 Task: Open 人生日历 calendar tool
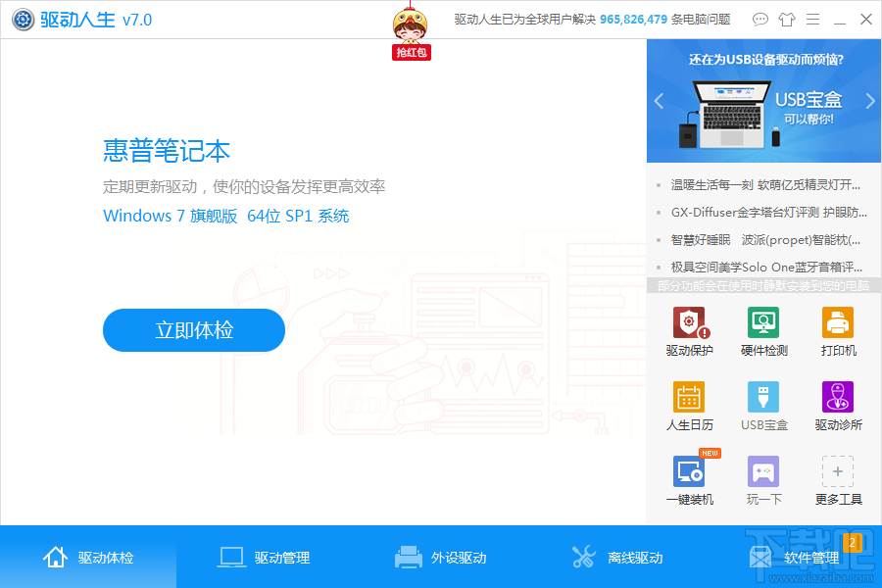[689, 405]
